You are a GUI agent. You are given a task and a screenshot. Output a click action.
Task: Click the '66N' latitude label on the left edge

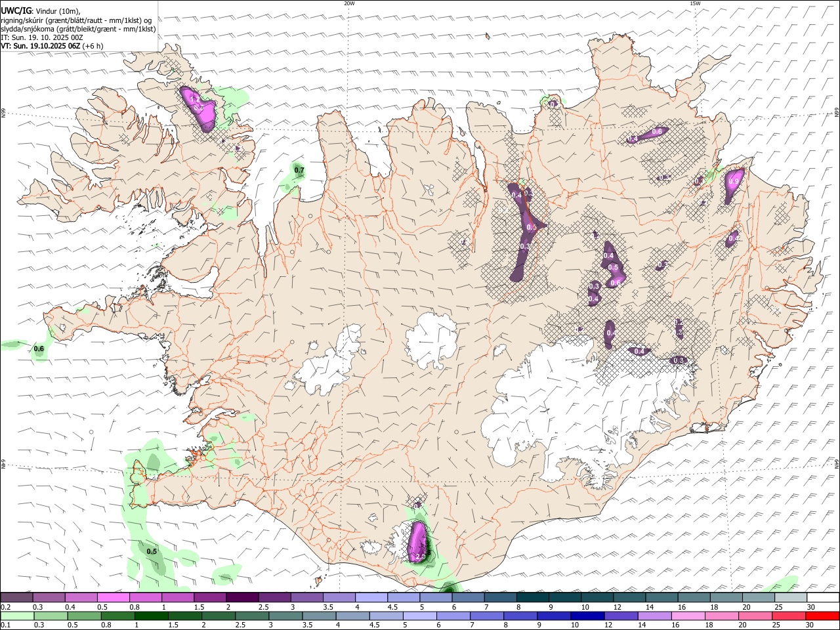point(3,114)
